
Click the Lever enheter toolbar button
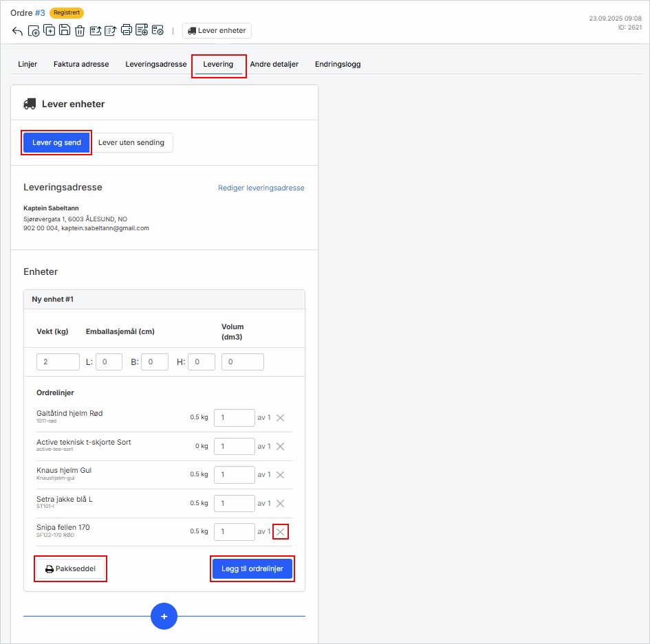(217, 31)
